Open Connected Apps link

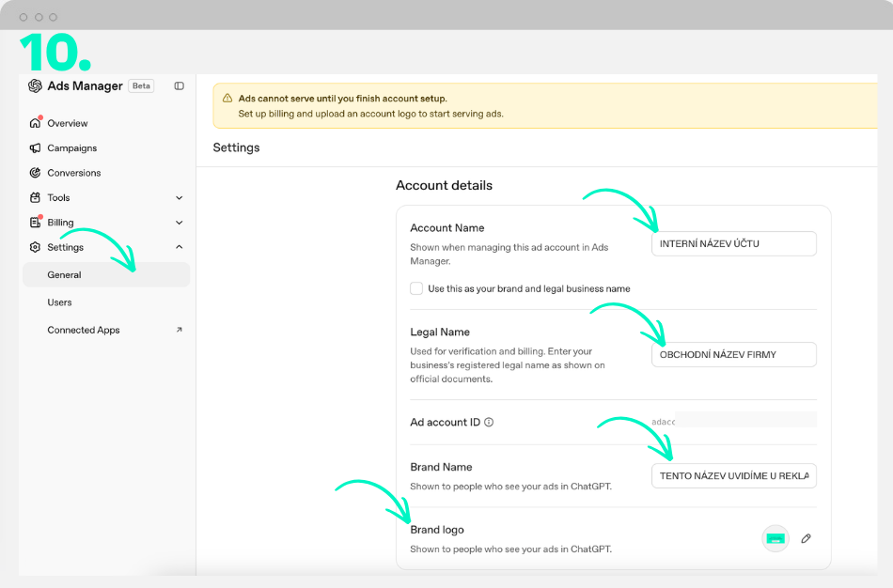(83, 330)
